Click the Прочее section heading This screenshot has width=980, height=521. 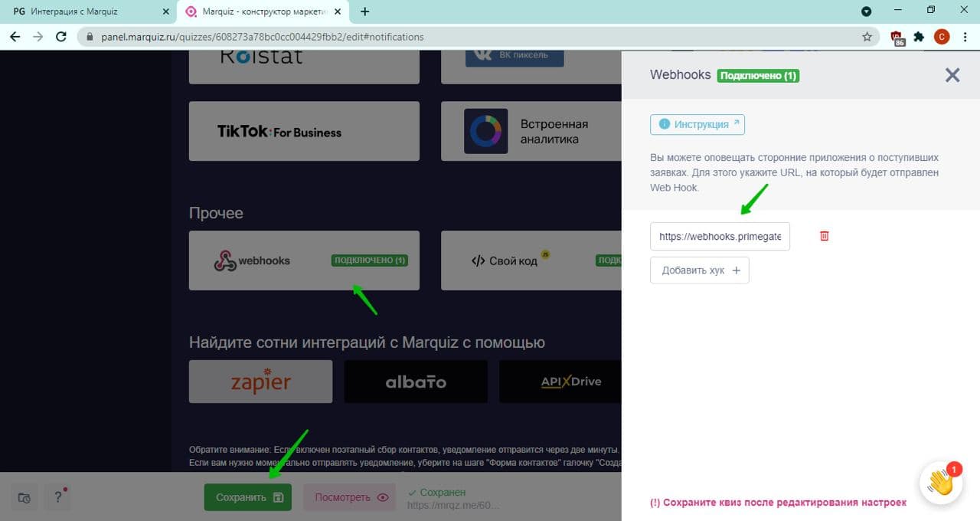216,213
